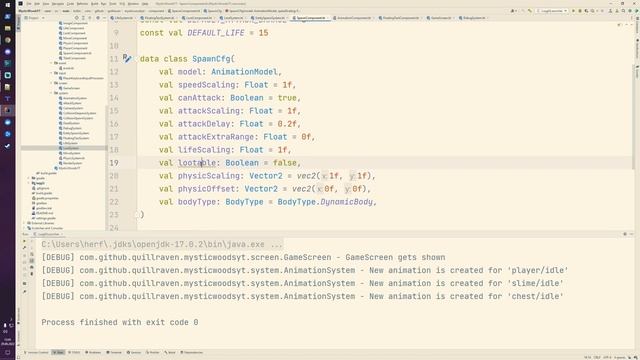Expand all nodes in Project panel toolbar
Screen dimensions: 640x360
point(83,18)
